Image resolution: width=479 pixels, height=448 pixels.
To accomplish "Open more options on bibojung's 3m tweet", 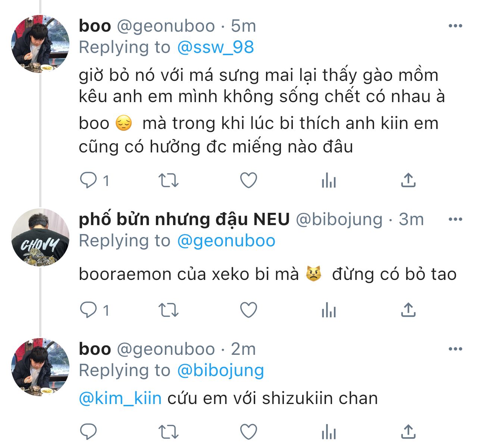I will point(455,219).
